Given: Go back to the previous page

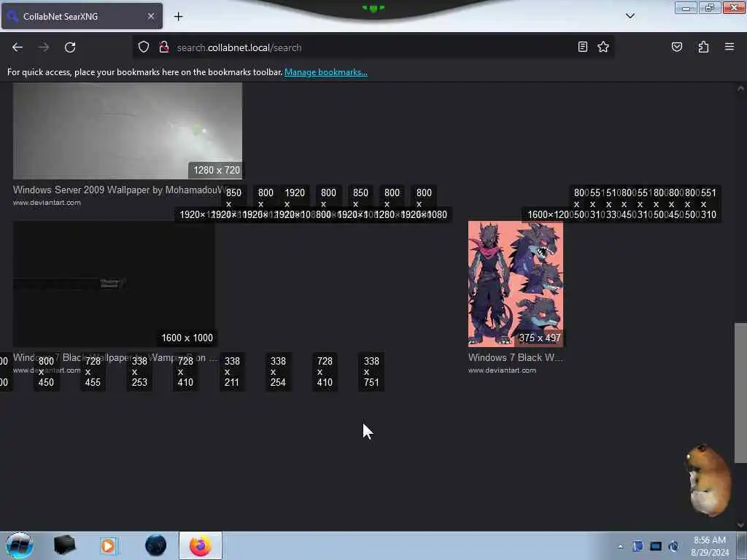Looking at the screenshot, I should [18, 47].
